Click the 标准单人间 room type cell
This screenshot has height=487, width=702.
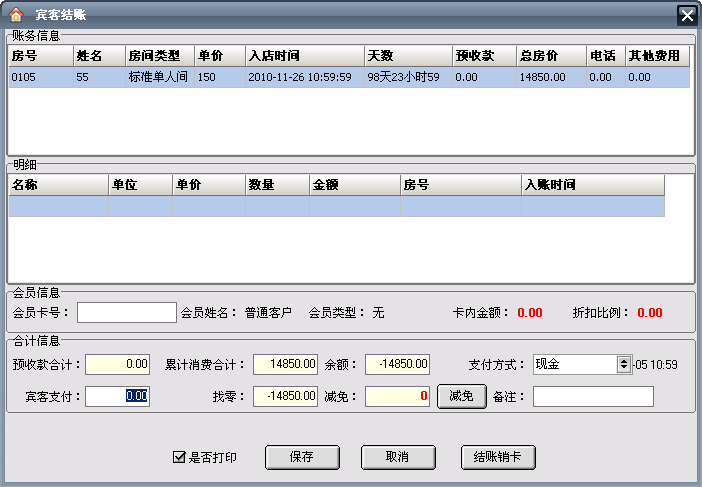160,77
